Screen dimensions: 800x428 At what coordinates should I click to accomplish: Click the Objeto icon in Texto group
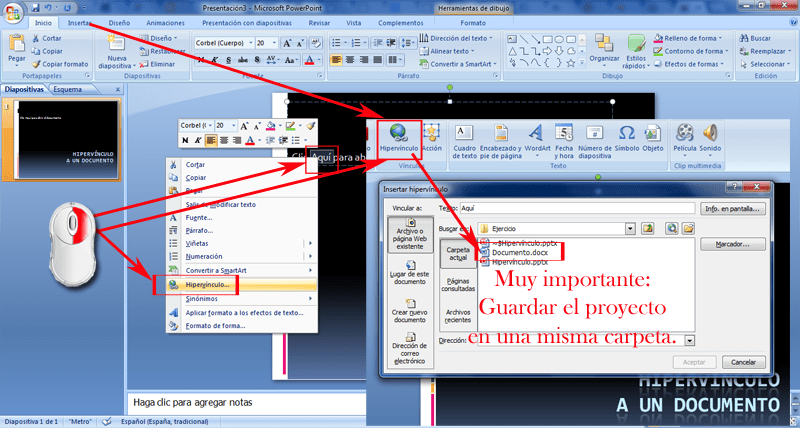click(653, 133)
